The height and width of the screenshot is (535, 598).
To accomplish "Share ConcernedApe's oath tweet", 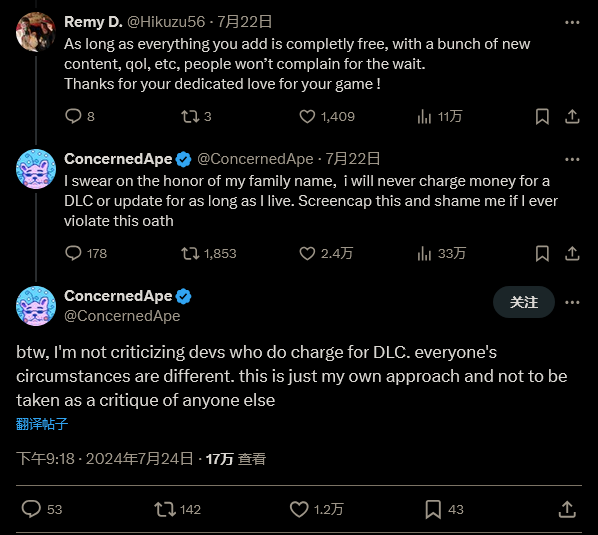I will point(572,253).
